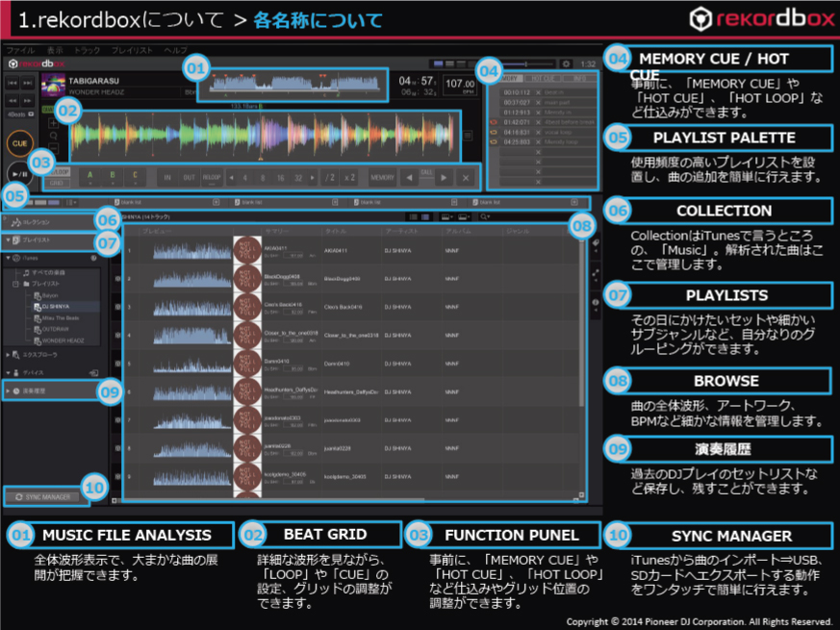Click the orange CUE button

(x=20, y=143)
